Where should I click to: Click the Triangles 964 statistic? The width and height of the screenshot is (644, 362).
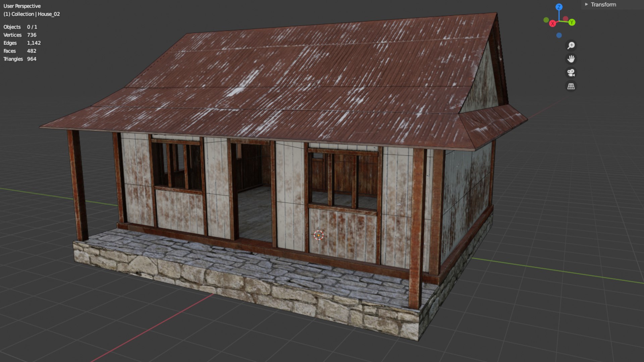coord(20,59)
